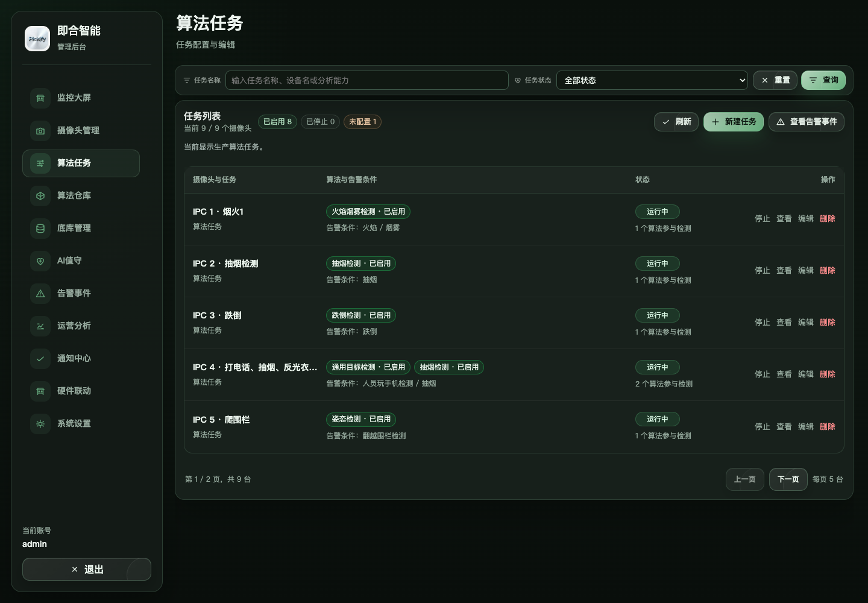Screen dimensions: 868x603
Task: Click the checkmark icon for 通知中心
Action: [40, 358]
